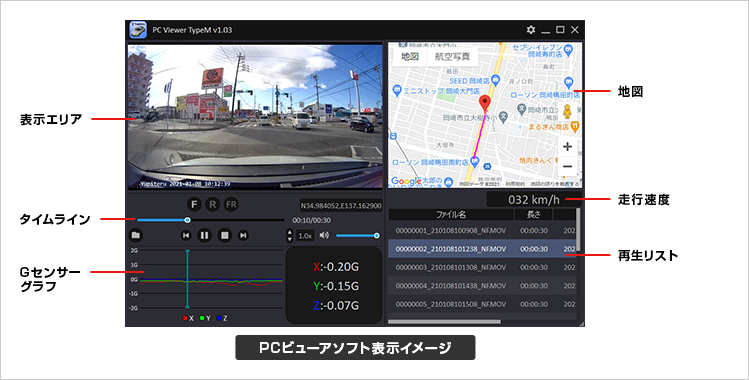Pause the video playback
This screenshot has width=749, height=380.
[x=204, y=235]
